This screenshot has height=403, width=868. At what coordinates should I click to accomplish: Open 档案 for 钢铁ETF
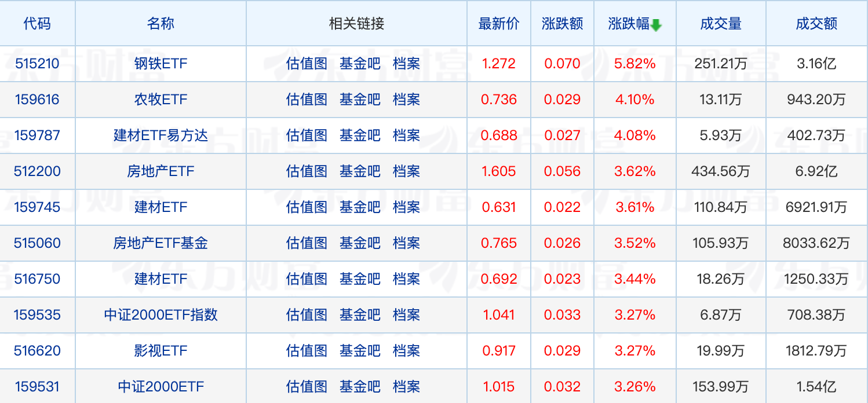(406, 64)
